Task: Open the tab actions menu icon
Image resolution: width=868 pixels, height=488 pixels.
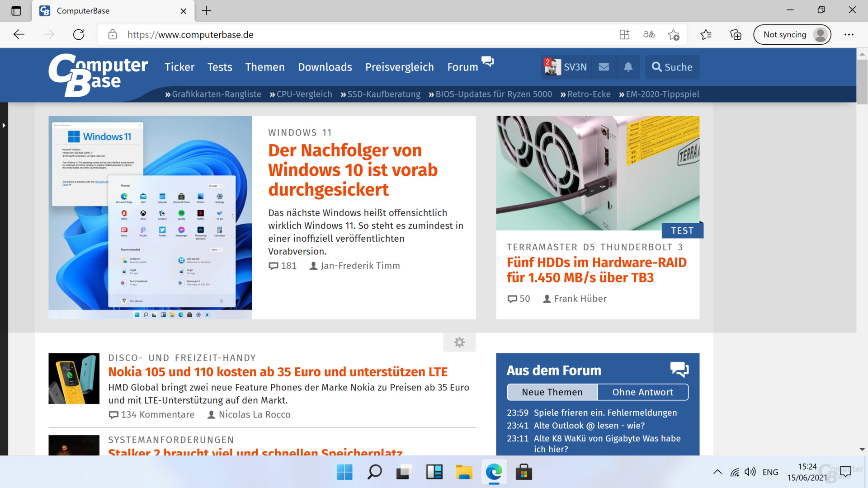Action: point(16,11)
